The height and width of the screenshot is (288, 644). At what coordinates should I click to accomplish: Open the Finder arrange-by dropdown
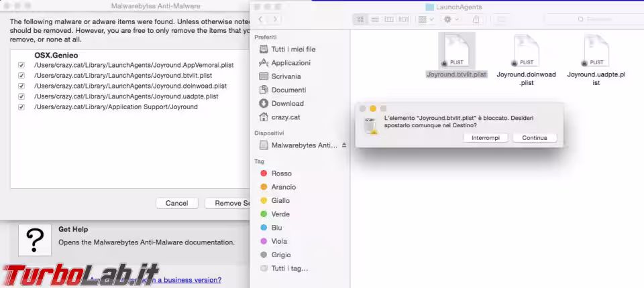(425, 19)
